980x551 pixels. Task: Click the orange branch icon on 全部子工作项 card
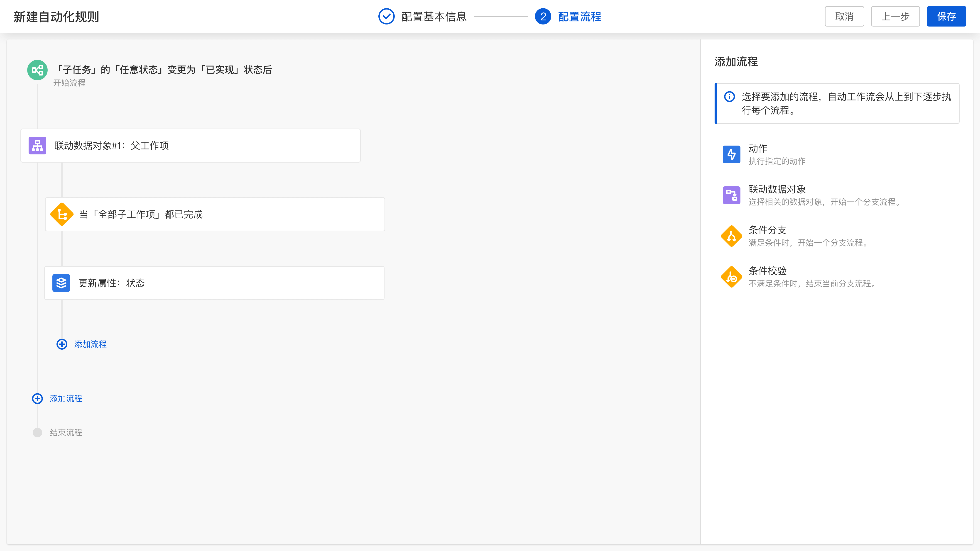tap(62, 215)
